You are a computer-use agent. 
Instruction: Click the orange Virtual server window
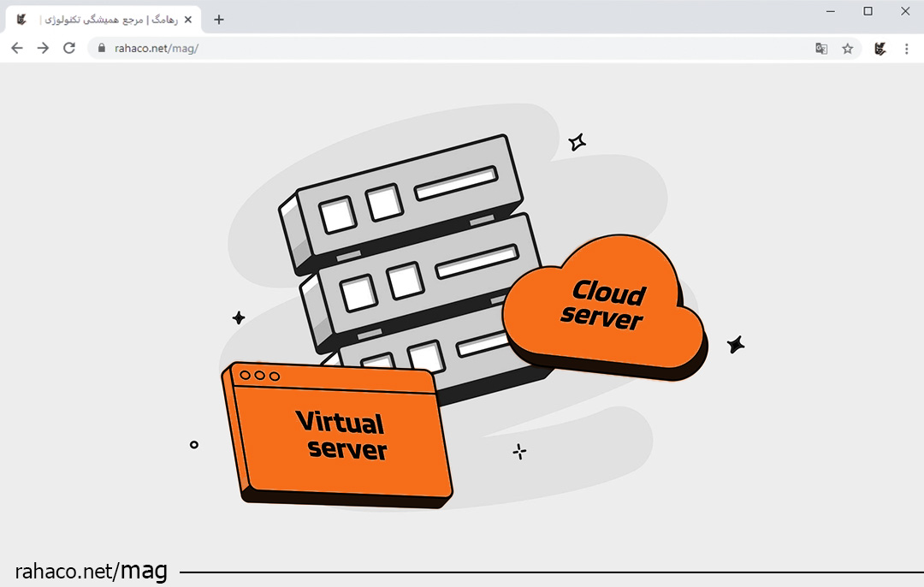click(x=340, y=436)
